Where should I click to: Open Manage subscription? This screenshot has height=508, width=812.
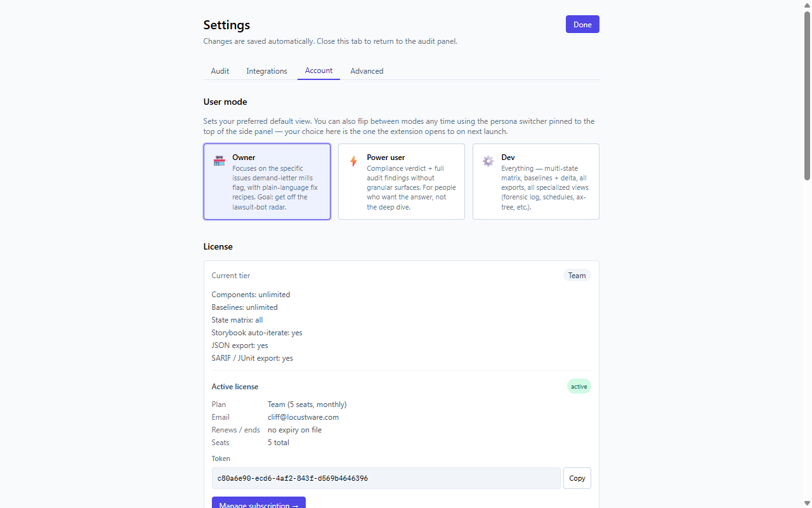(x=259, y=503)
